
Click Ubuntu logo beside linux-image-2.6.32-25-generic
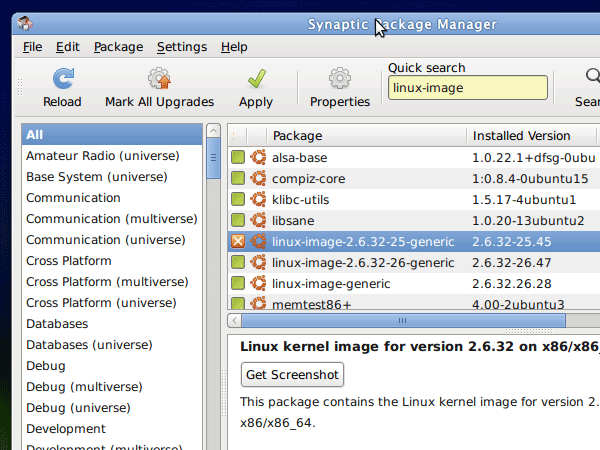coord(258,241)
